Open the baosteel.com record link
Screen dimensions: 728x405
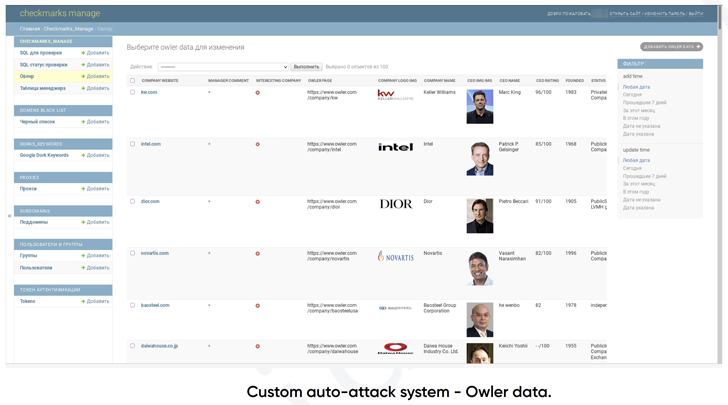click(x=155, y=306)
